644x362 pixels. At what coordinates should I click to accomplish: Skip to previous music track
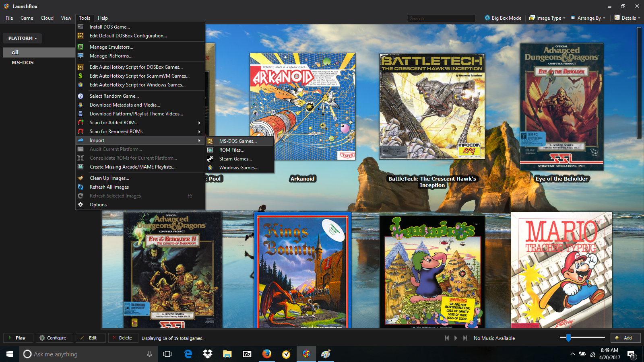point(446,338)
